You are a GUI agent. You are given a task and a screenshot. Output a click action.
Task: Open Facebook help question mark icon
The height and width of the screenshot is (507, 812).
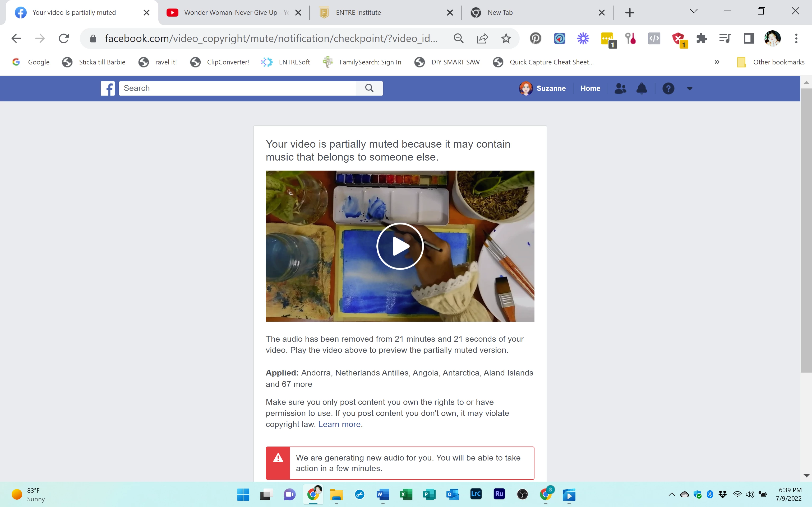668,88
